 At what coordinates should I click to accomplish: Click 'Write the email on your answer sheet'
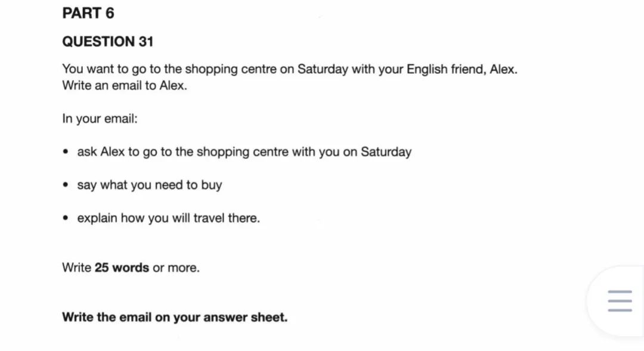[175, 318]
